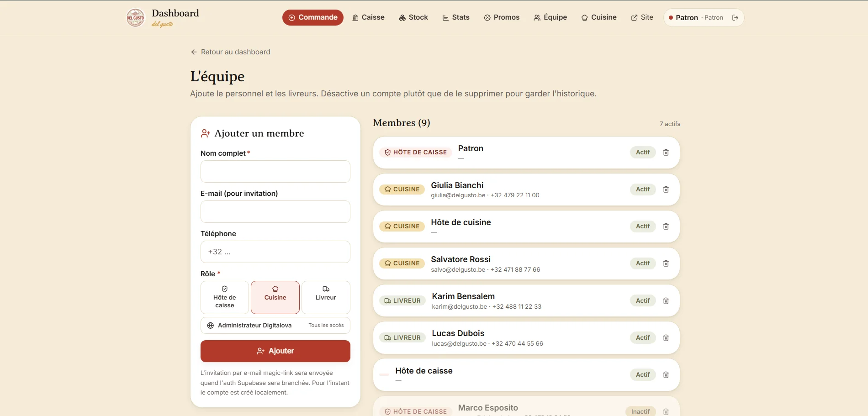Select the Hôte de caisse role
868x416 pixels.
pos(225,297)
